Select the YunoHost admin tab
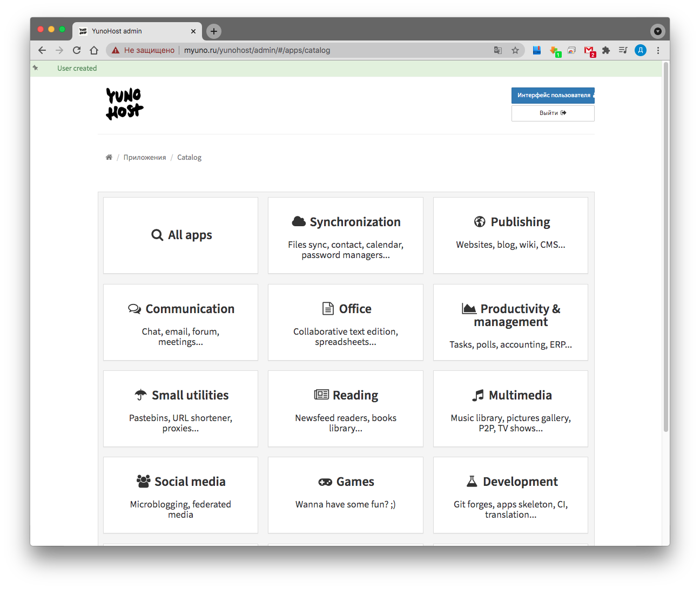 point(137,31)
